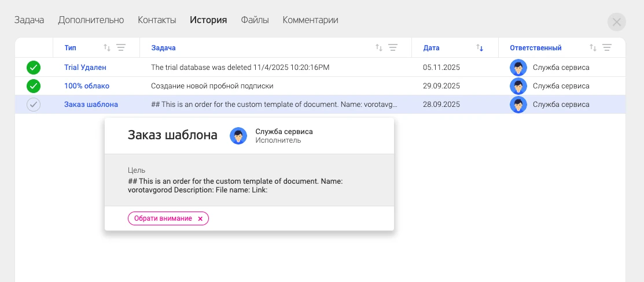Close the panel with the round X button
The width and height of the screenshot is (644, 282).
616,22
